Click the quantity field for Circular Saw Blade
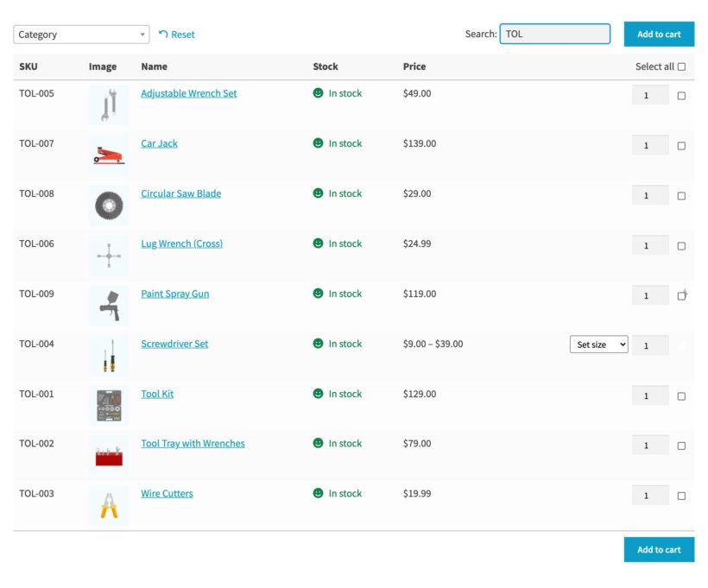Screen dimensions: 708x588 650,195
